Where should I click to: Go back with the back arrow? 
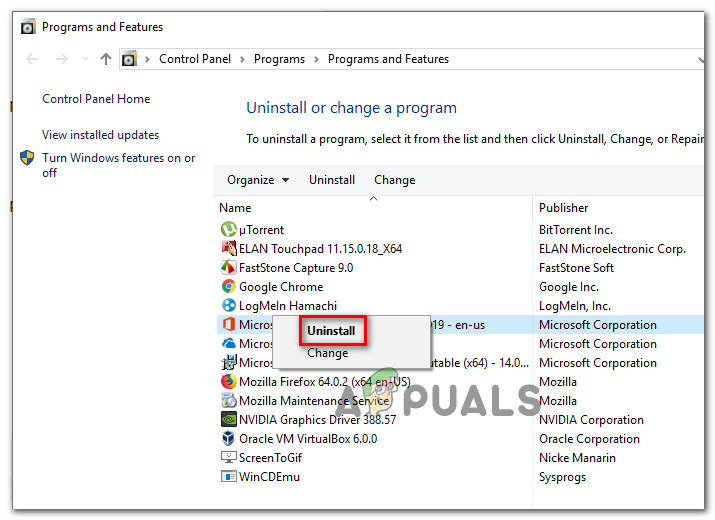32,59
